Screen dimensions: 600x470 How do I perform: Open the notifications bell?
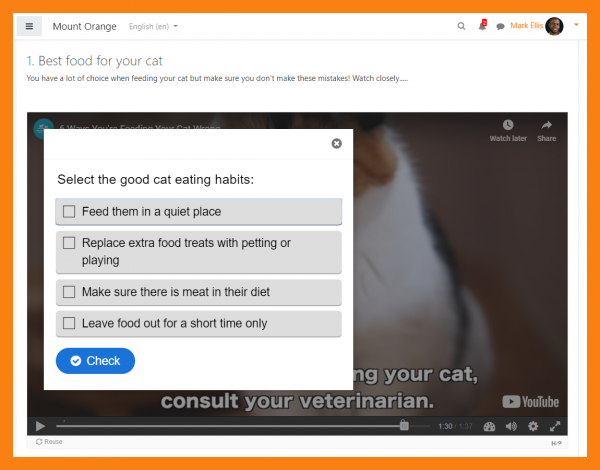click(482, 25)
